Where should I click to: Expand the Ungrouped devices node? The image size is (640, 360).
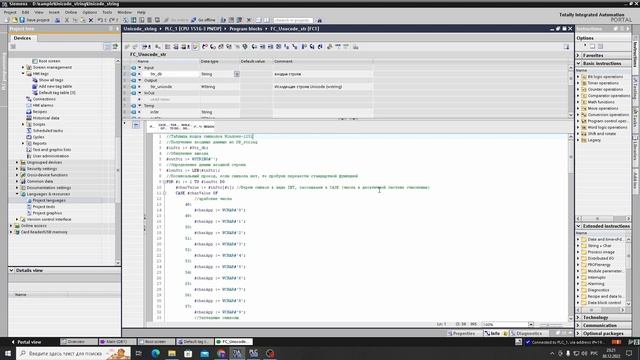[x=17, y=162]
